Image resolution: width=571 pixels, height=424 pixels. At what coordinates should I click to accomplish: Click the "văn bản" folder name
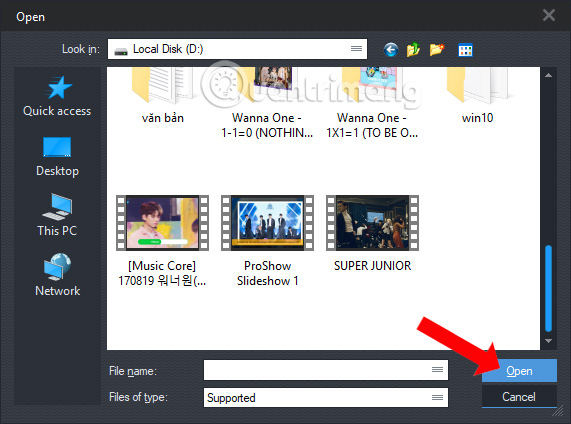coord(162,118)
